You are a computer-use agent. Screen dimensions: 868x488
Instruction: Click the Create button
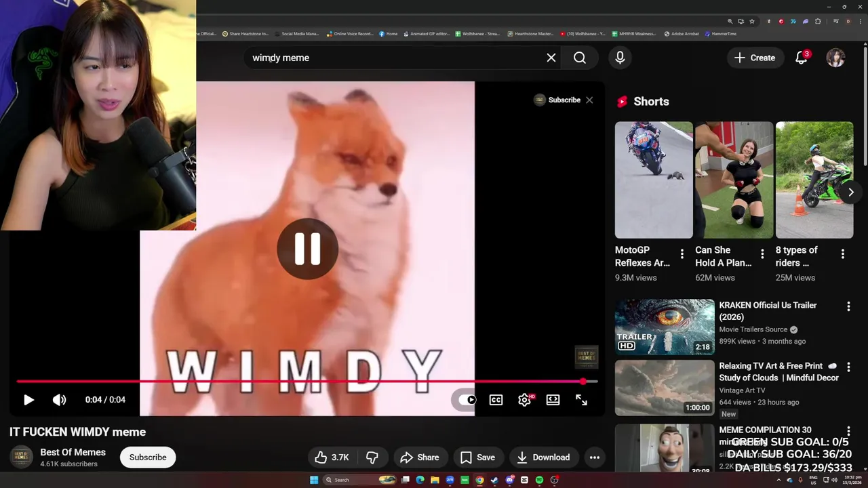[755, 58]
